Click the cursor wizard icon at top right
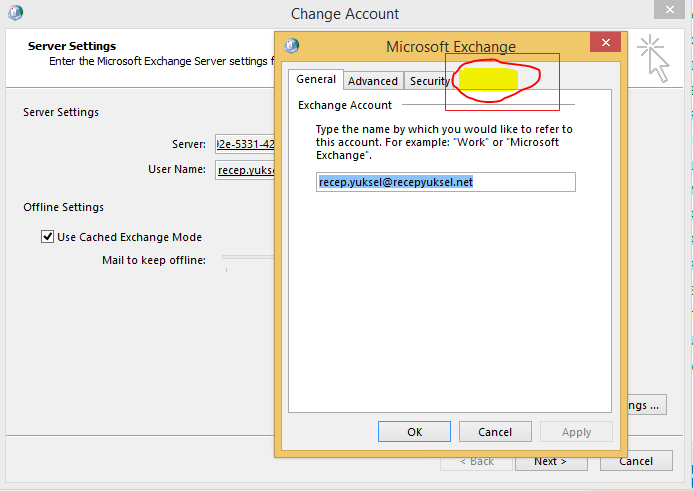The image size is (693, 491). tap(654, 58)
